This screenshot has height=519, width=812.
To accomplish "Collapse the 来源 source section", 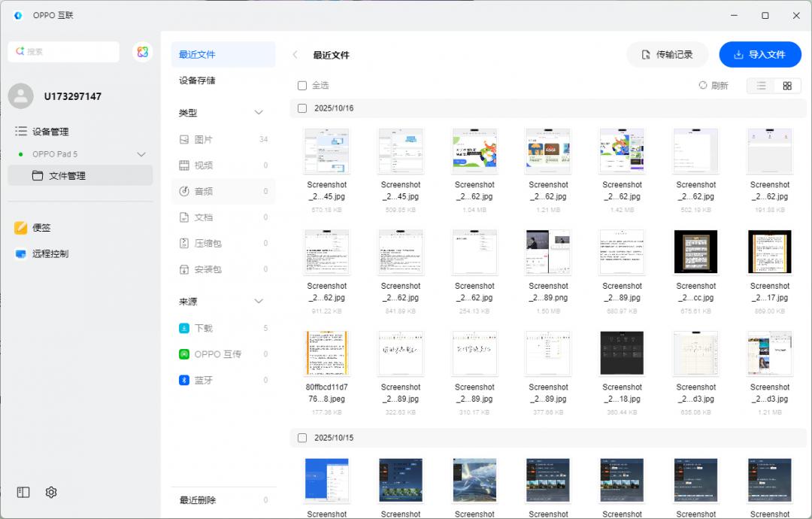I will tap(259, 301).
